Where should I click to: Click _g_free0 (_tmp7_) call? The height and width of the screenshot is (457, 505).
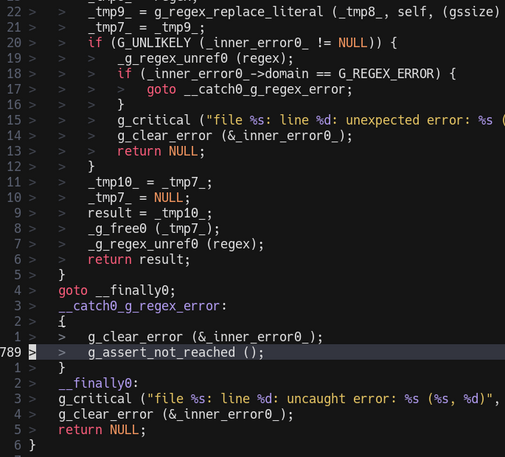[154, 229]
